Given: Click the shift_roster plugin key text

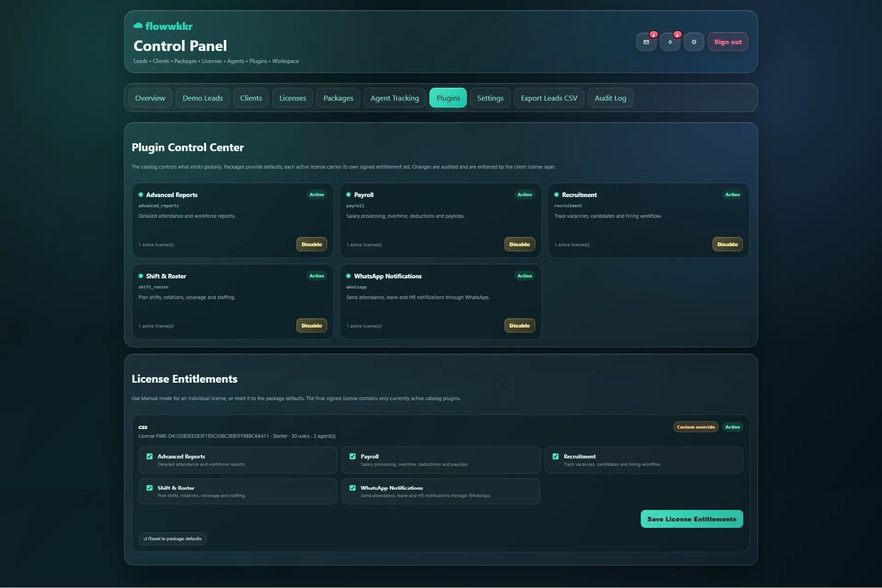Looking at the screenshot, I should click(x=153, y=287).
